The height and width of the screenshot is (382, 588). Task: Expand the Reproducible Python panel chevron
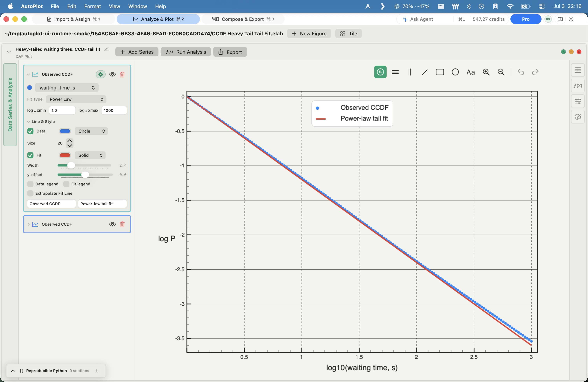(x=13, y=371)
